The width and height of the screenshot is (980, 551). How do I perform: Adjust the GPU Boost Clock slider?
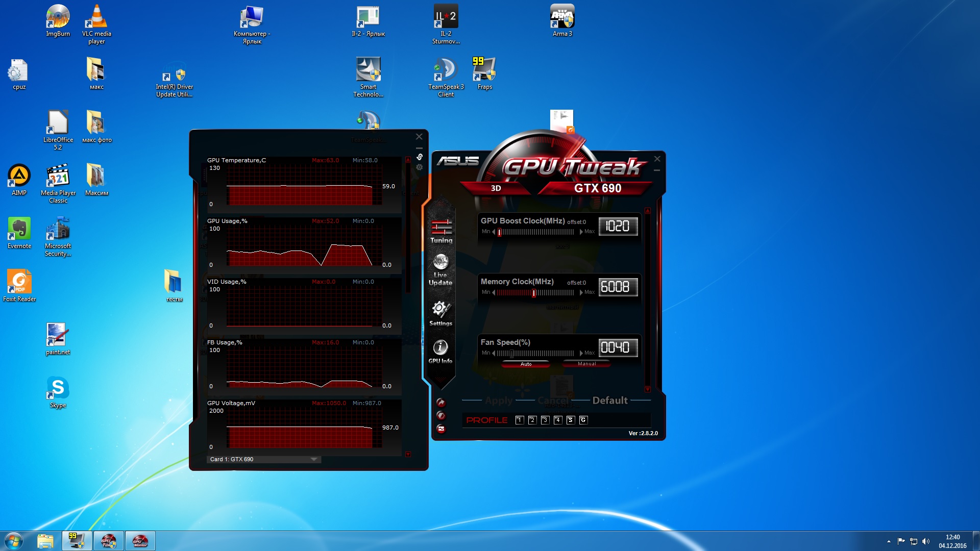click(536, 232)
